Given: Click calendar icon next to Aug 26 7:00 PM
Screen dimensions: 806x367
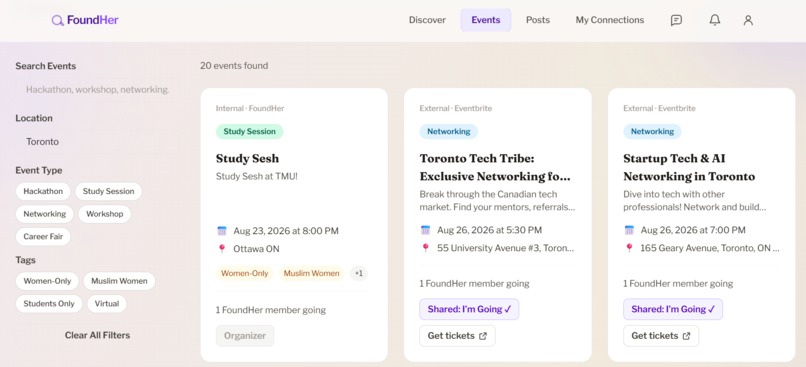Looking at the screenshot, I should (x=629, y=230).
